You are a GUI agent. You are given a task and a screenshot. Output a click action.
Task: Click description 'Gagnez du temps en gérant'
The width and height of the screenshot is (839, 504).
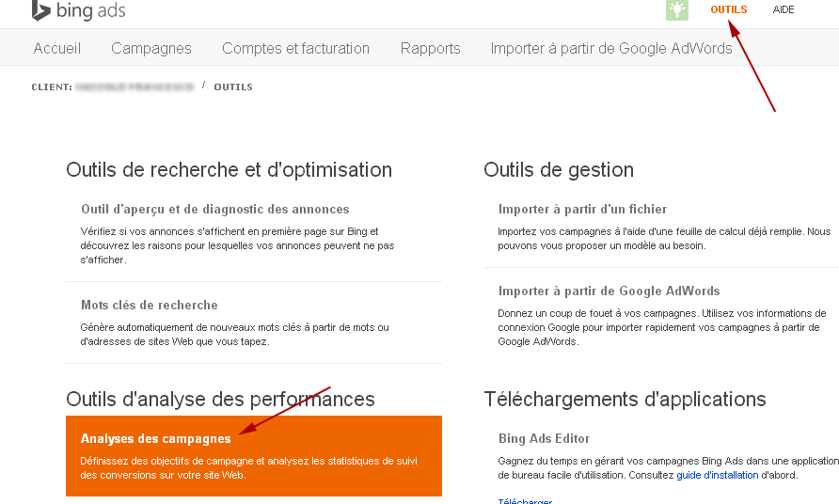click(669, 468)
